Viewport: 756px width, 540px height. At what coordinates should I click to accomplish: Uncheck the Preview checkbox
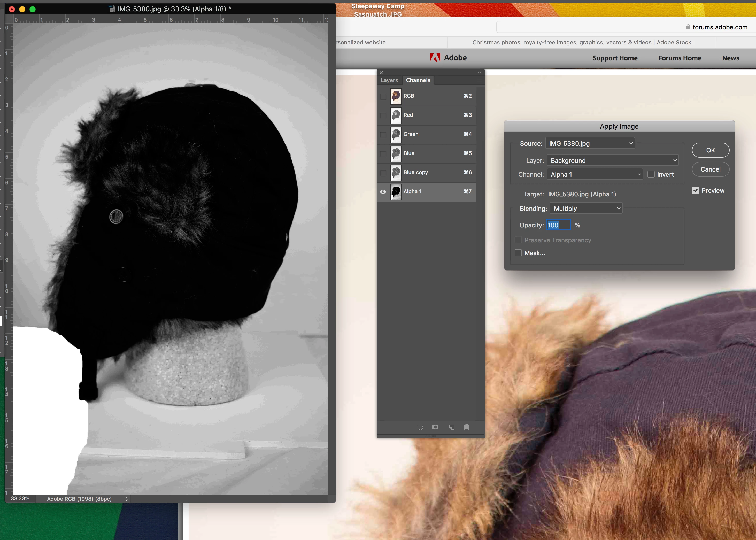pyautogui.click(x=696, y=190)
